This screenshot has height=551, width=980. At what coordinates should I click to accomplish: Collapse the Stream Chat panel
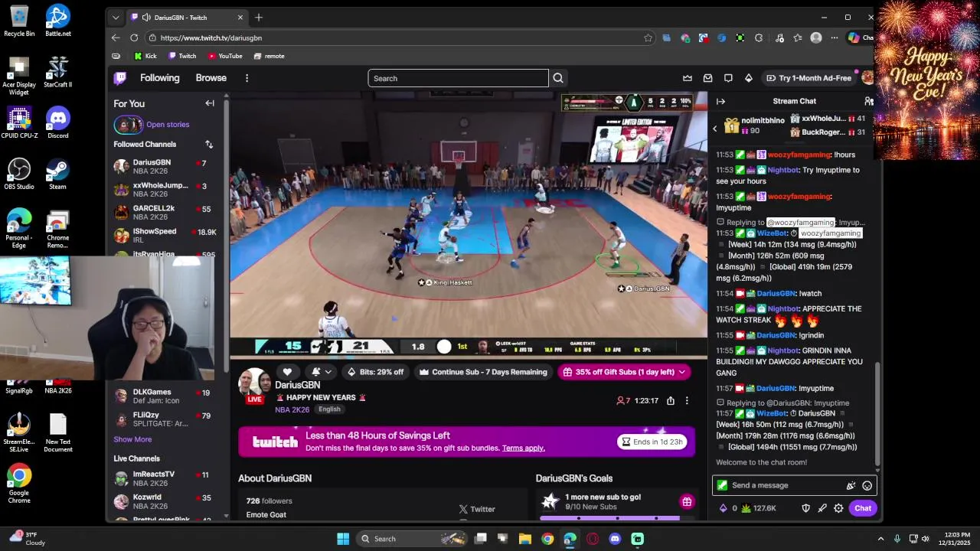point(720,101)
